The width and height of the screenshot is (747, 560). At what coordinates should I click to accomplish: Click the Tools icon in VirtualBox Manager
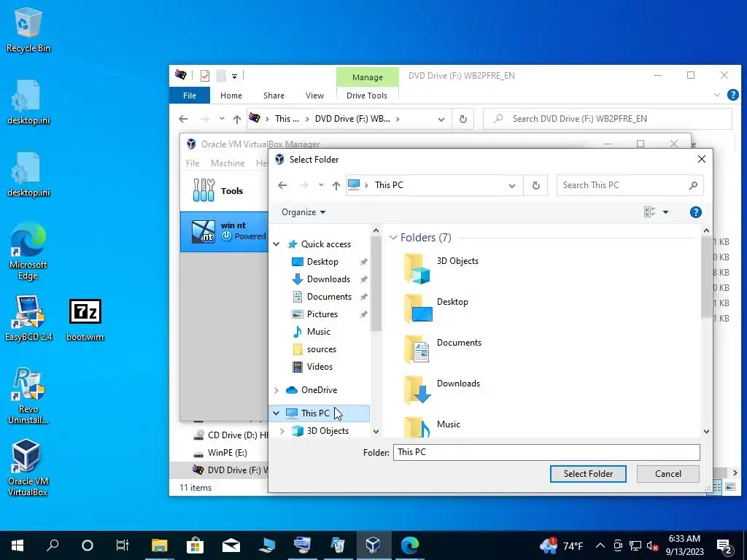[x=204, y=190]
